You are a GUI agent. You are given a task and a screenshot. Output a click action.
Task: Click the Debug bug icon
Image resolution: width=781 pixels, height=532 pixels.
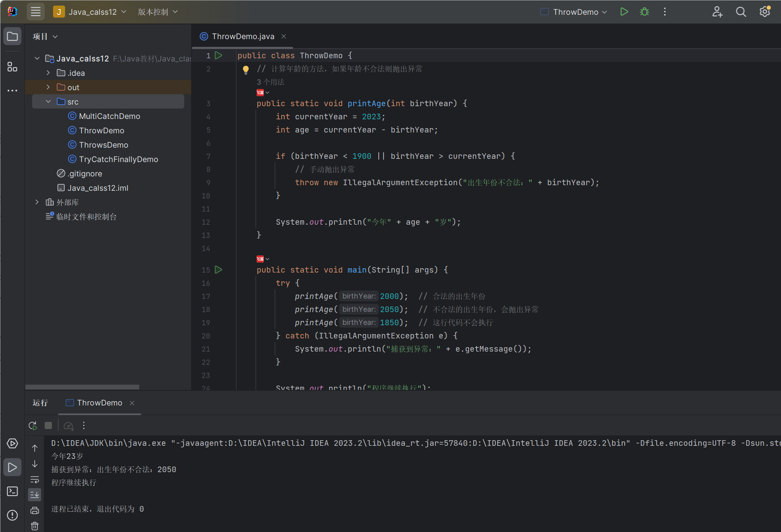tap(645, 12)
